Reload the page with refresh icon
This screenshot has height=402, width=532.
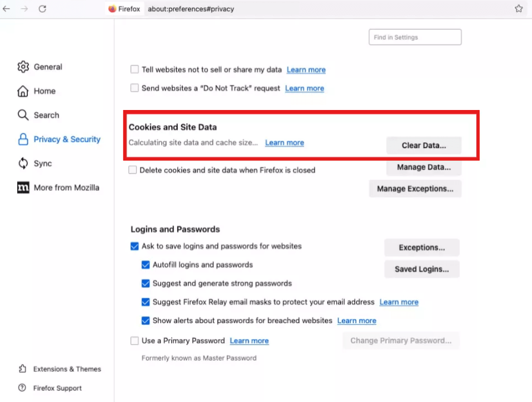pos(42,8)
